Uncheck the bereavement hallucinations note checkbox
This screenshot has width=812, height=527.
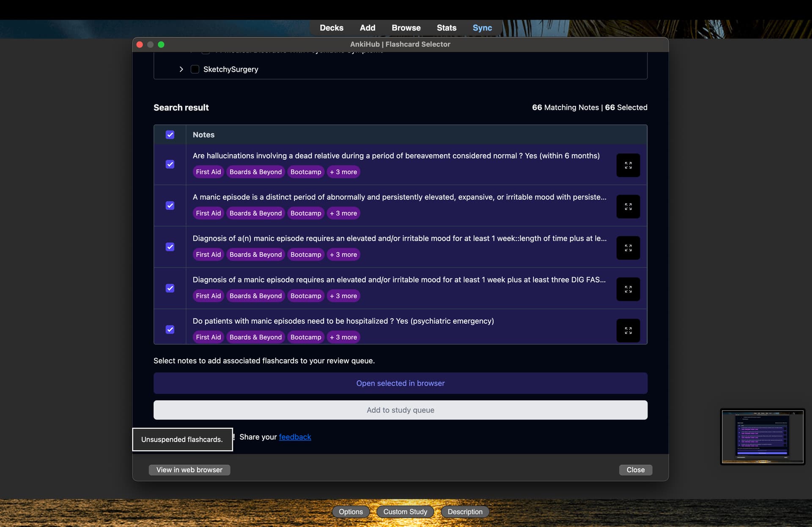170,164
